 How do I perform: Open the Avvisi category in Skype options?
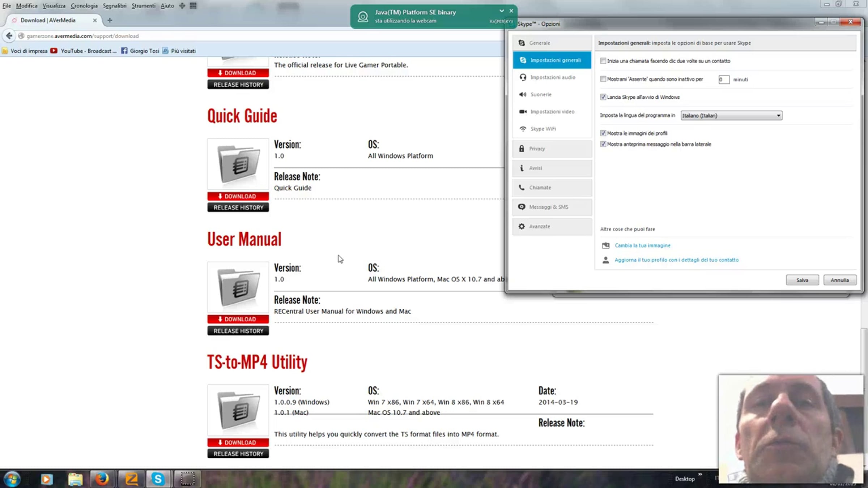(x=552, y=168)
